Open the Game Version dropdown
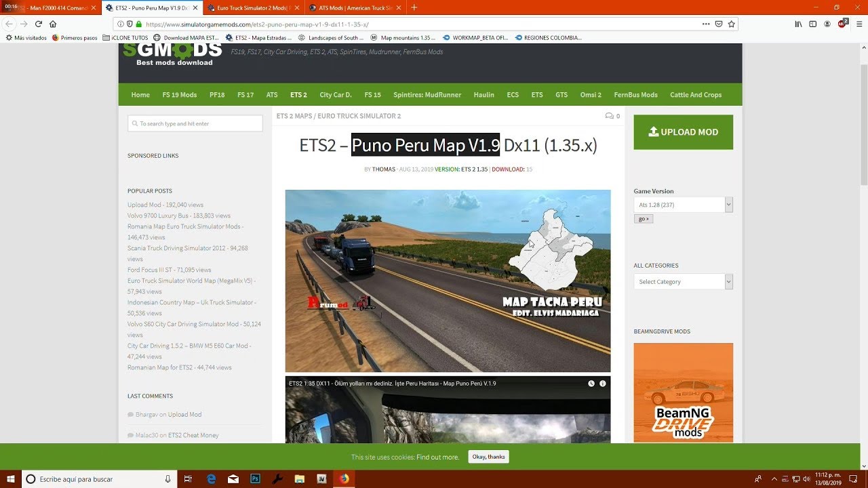 [x=683, y=205]
